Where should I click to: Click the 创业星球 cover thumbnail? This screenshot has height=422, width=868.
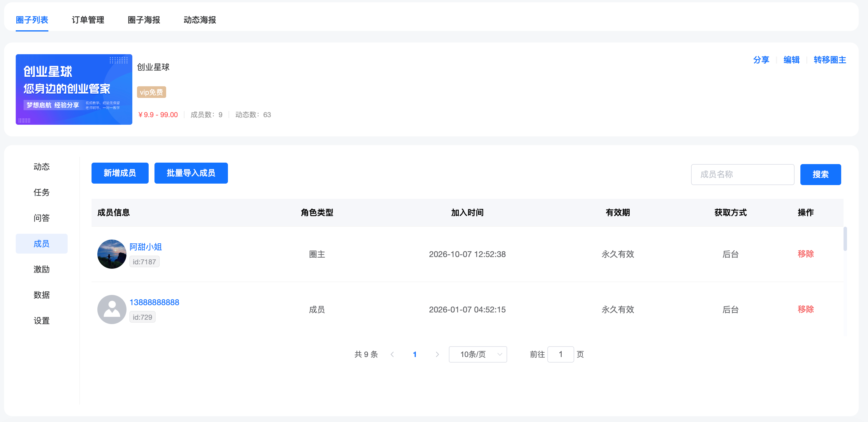click(x=74, y=89)
